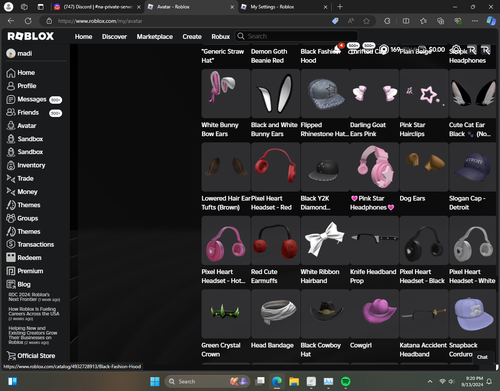500x391 pixels.
Task: Select Dog Ears accessory
Action: coord(424,167)
